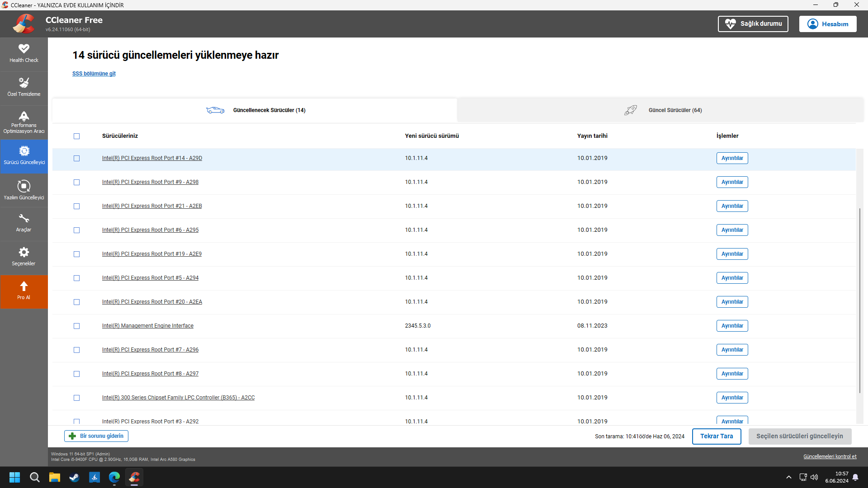The height and width of the screenshot is (488, 868).
Task: Toggle select-all checkbox beside Sürücüleriniz
Action: [x=76, y=136]
